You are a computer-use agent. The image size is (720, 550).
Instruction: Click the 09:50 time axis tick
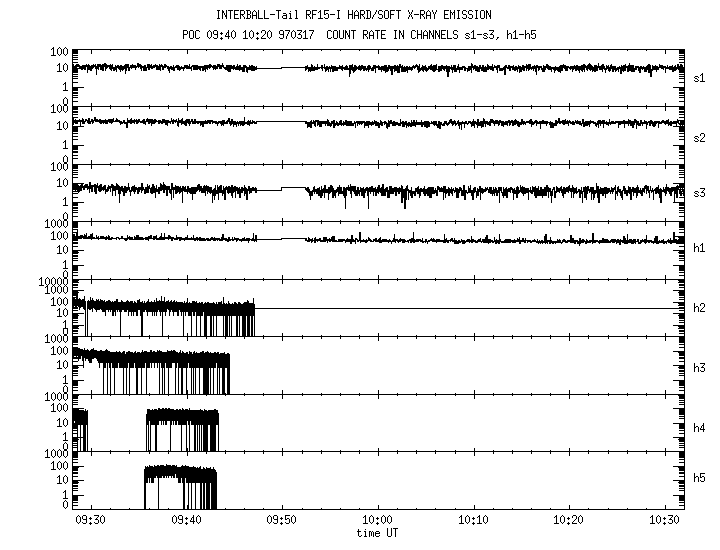282,521
